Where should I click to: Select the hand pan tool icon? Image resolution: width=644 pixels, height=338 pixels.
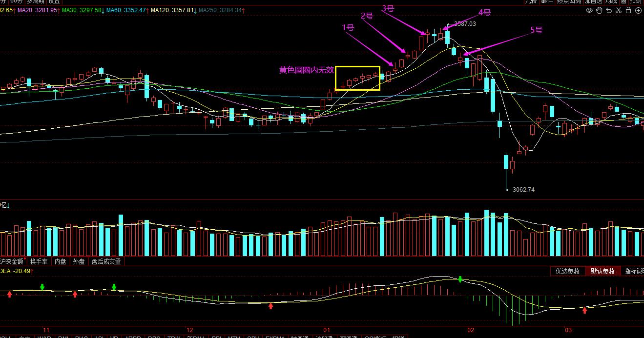[599, 10]
